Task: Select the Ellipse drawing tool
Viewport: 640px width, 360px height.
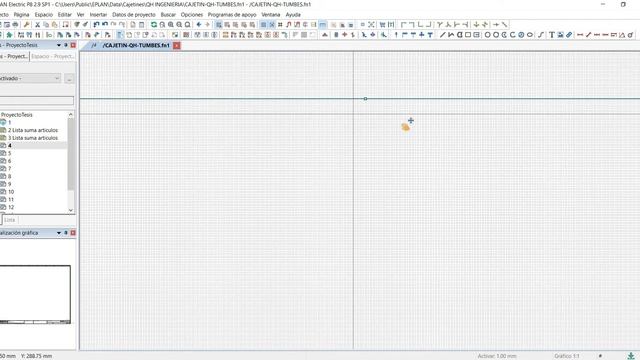Action: pyautogui.click(x=530, y=35)
